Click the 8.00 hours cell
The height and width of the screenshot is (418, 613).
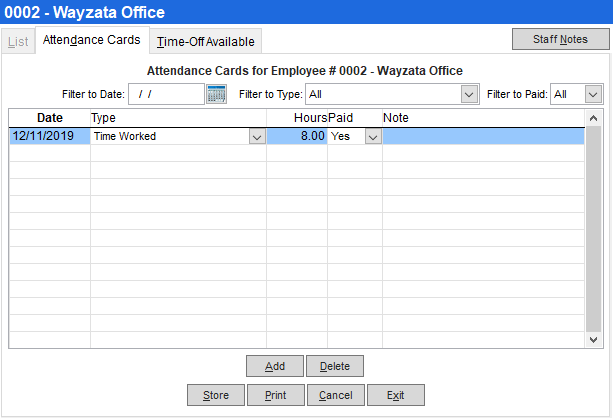(x=297, y=137)
